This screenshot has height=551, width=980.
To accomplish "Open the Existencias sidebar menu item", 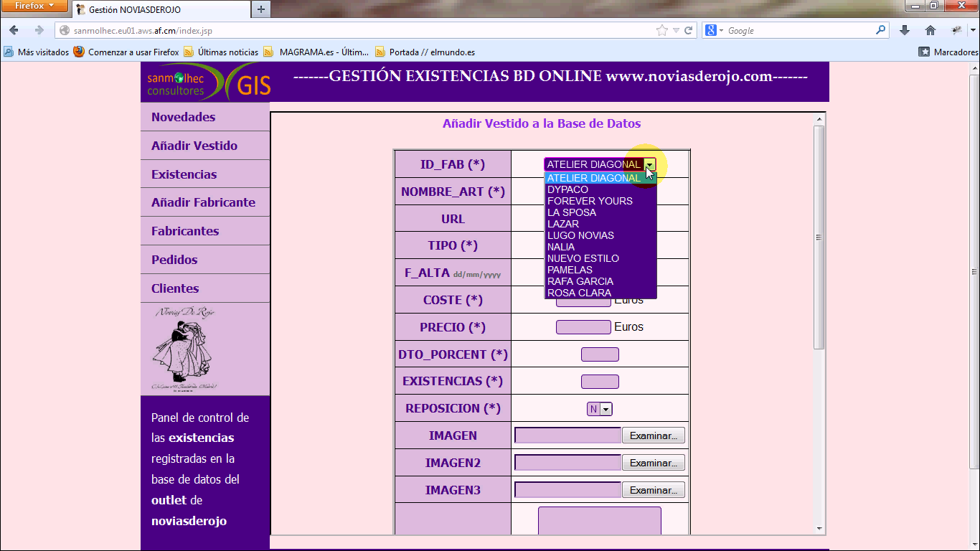I will click(x=184, y=174).
